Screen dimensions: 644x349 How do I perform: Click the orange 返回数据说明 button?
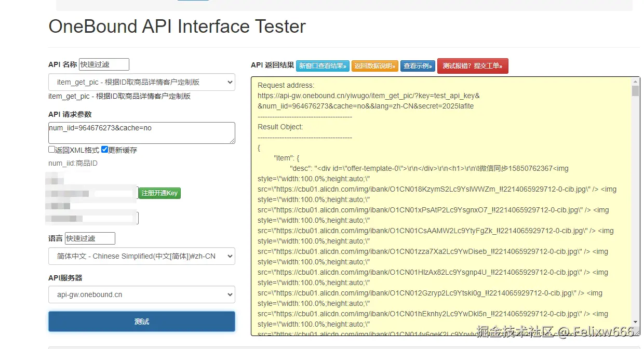[375, 66]
